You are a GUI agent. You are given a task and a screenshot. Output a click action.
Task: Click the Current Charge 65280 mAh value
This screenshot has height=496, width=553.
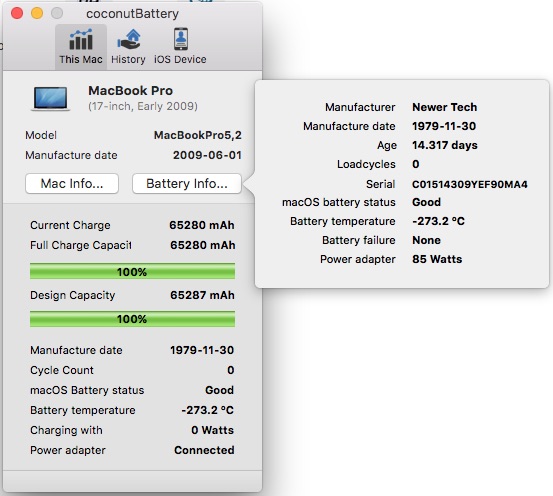point(202,225)
